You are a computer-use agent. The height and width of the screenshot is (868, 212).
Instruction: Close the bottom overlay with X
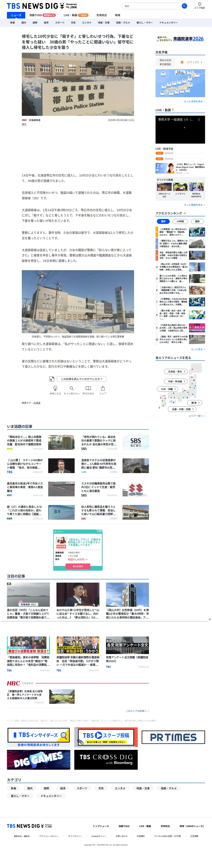click(x=210, y=619)
